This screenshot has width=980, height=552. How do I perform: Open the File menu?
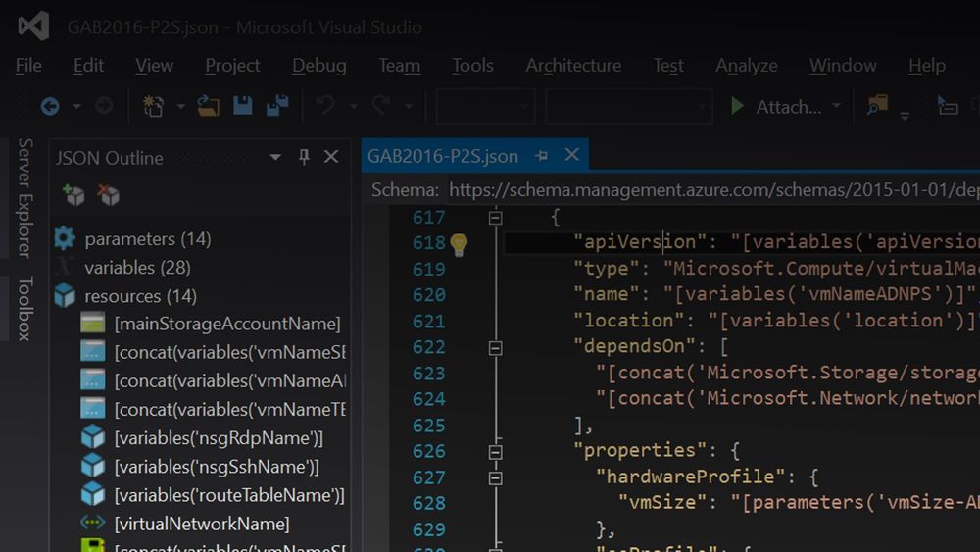28,65
